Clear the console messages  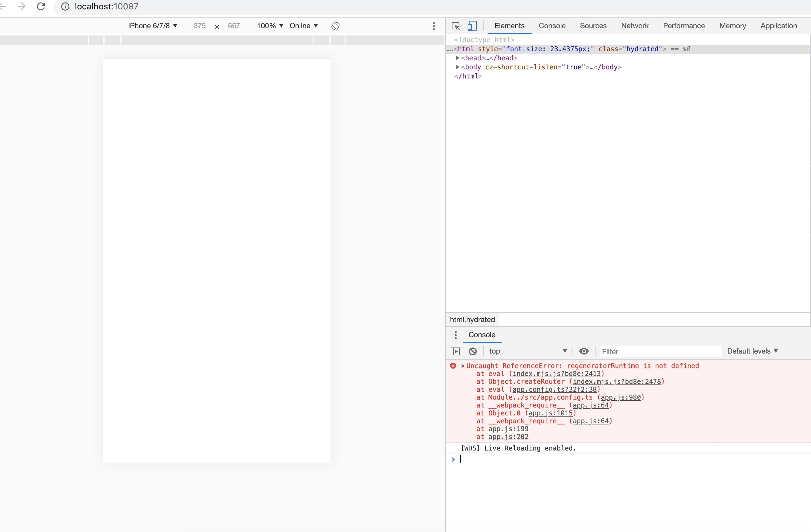473,351
